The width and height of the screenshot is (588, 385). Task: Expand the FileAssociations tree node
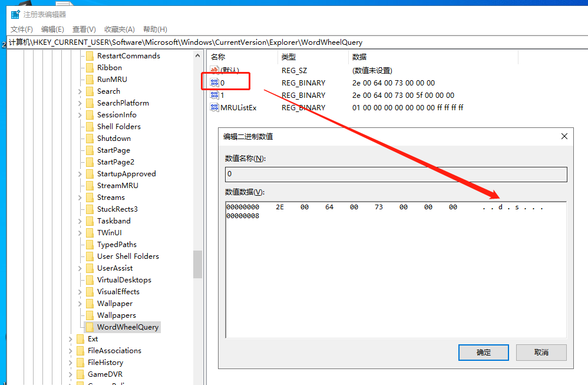[x=71, y=351]
